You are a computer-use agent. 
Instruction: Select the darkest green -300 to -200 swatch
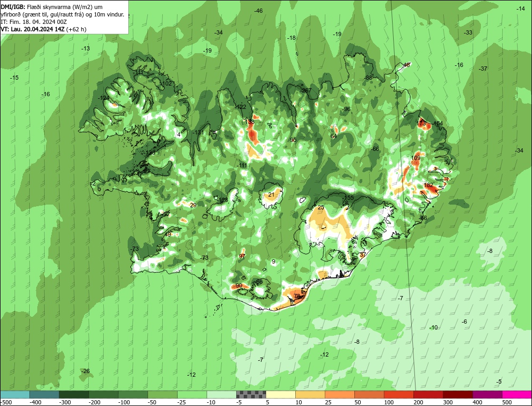[74, 394]
